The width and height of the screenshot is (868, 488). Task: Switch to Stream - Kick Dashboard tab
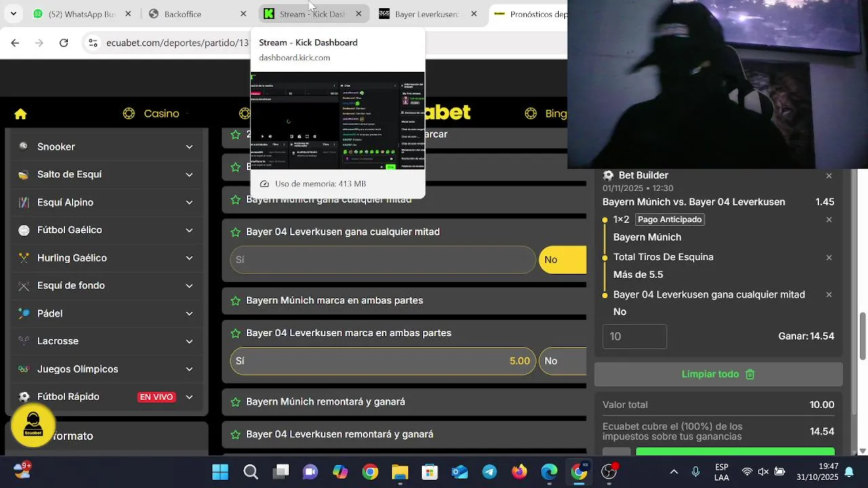(312, 14)
